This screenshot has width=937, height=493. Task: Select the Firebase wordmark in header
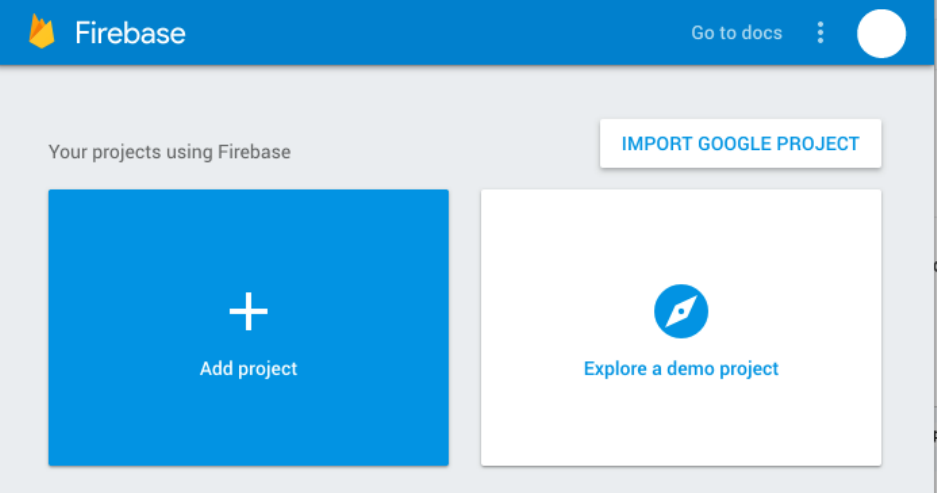130,33
